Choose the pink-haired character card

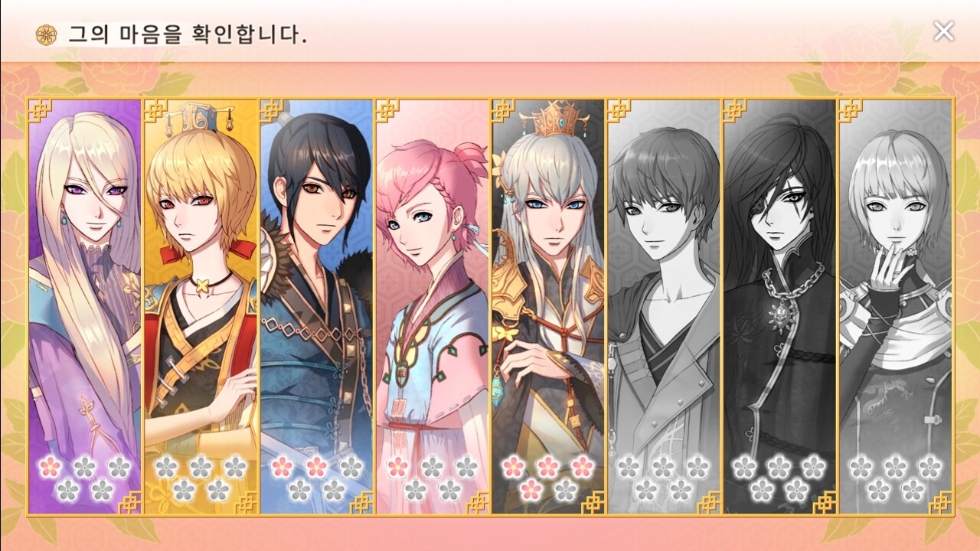point(433,306)
